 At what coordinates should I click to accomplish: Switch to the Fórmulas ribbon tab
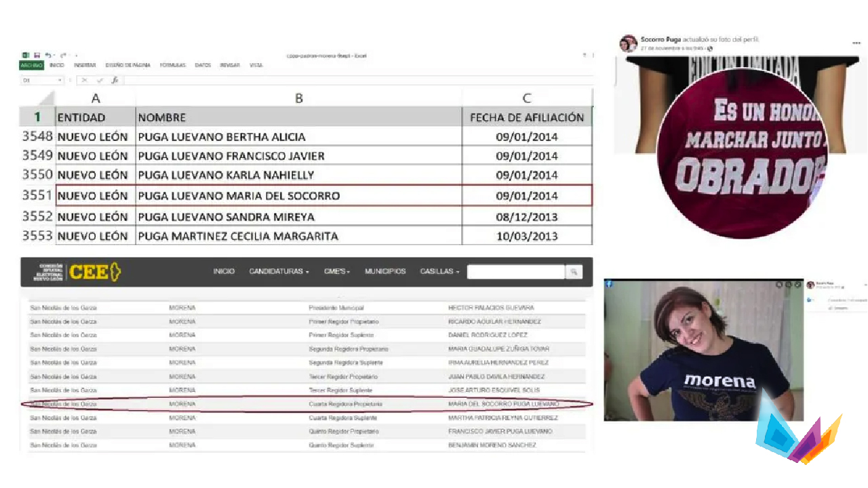tap(173, 66)
